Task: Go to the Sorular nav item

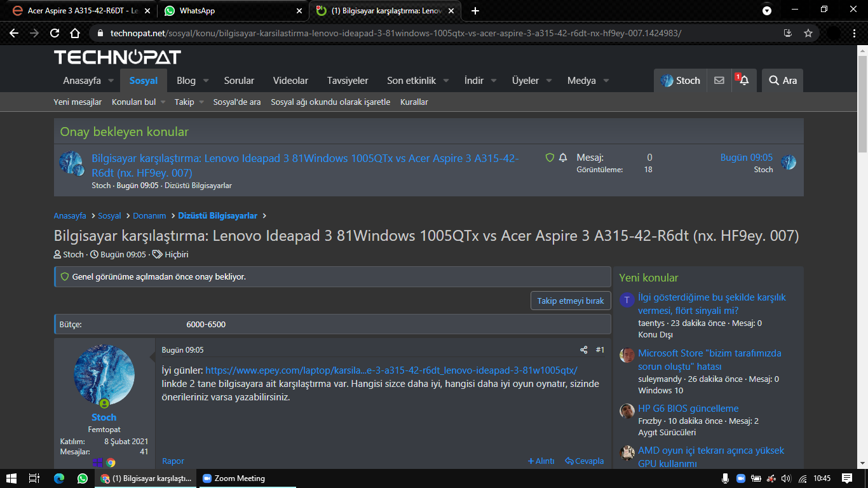Action: (239, 81)
